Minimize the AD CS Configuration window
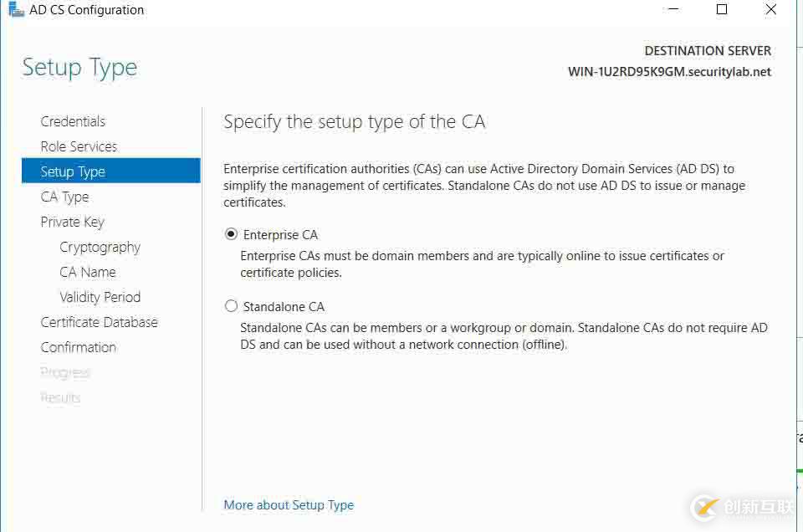 point(673,10)
